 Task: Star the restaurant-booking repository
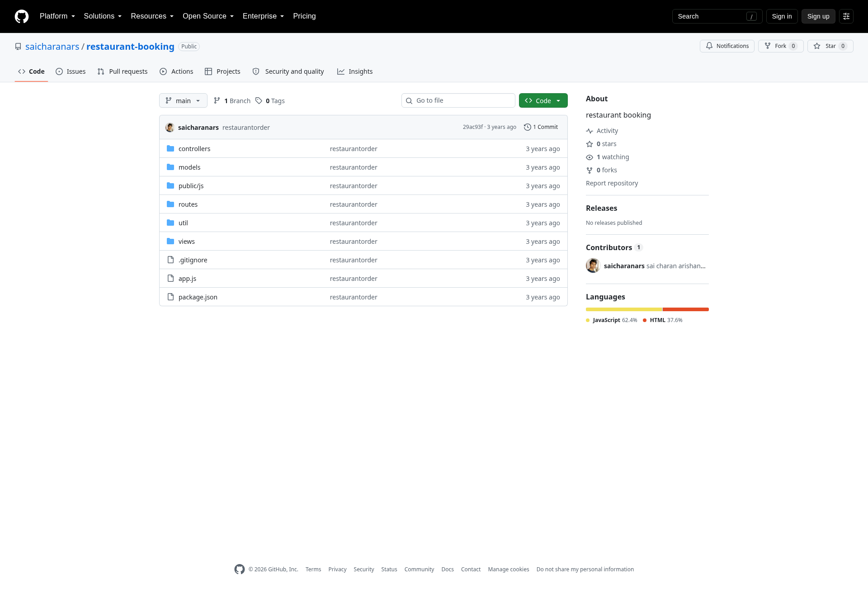pyautogui.click(x=830, y=46)
